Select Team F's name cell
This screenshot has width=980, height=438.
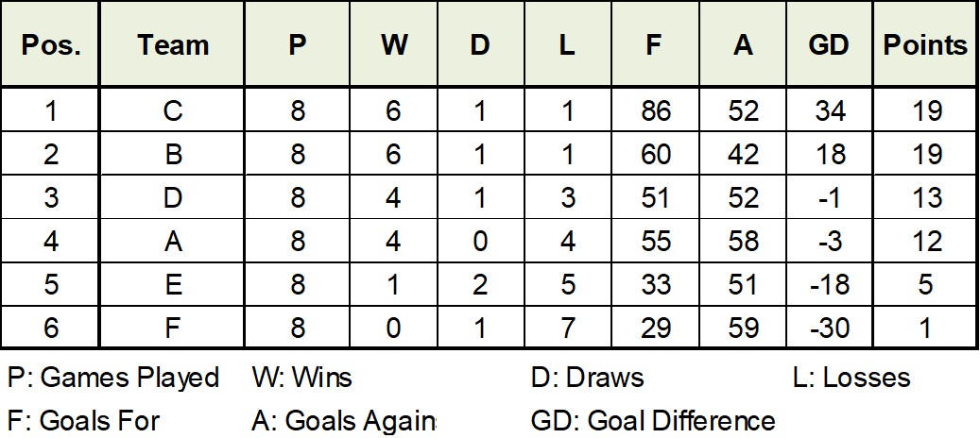tap(172, 328)
